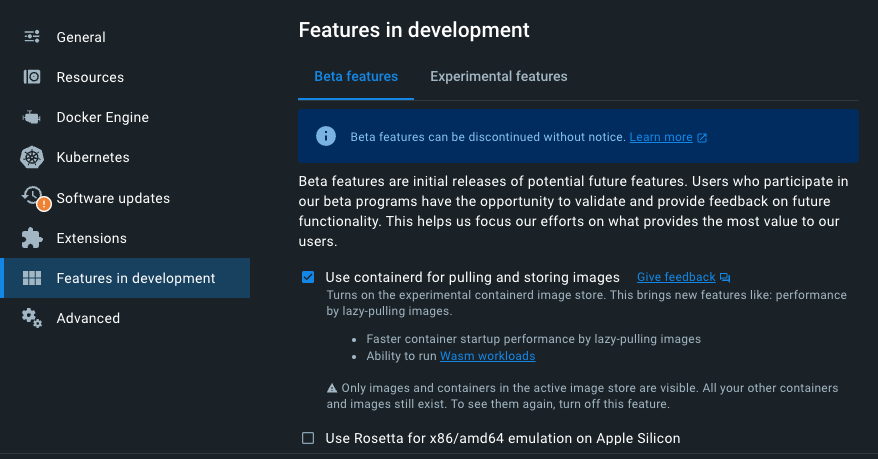This screenshot has width=878, height=459.
Task: Click the feedback speech bubble icon
Action: 725,277
